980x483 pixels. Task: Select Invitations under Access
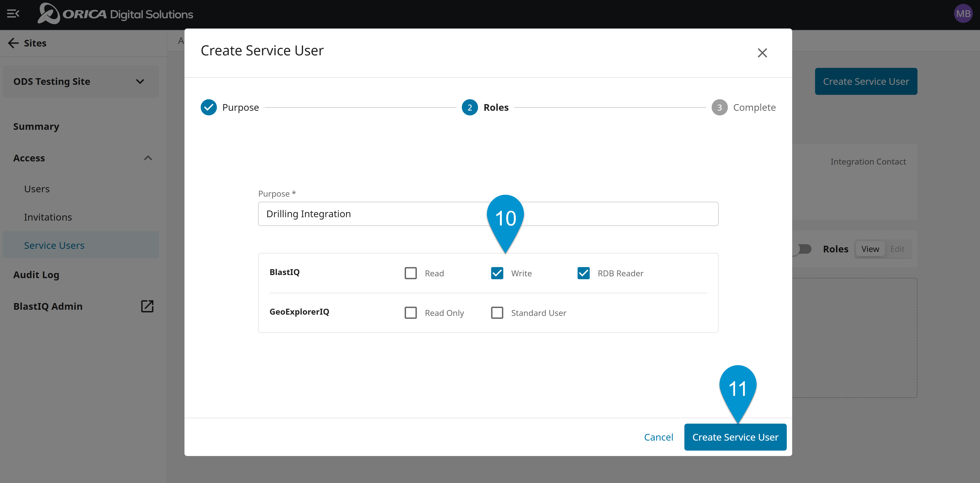[x=48, y=217]
